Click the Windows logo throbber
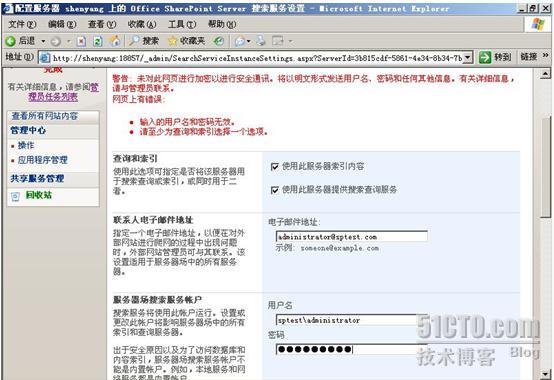Screen dimensions: 554x380 pyautogui.click(x=538, y=24)
